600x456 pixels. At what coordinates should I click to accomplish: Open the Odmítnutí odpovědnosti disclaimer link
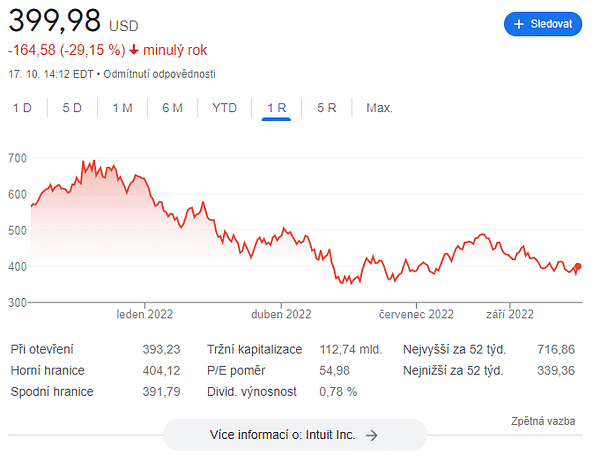159,74
